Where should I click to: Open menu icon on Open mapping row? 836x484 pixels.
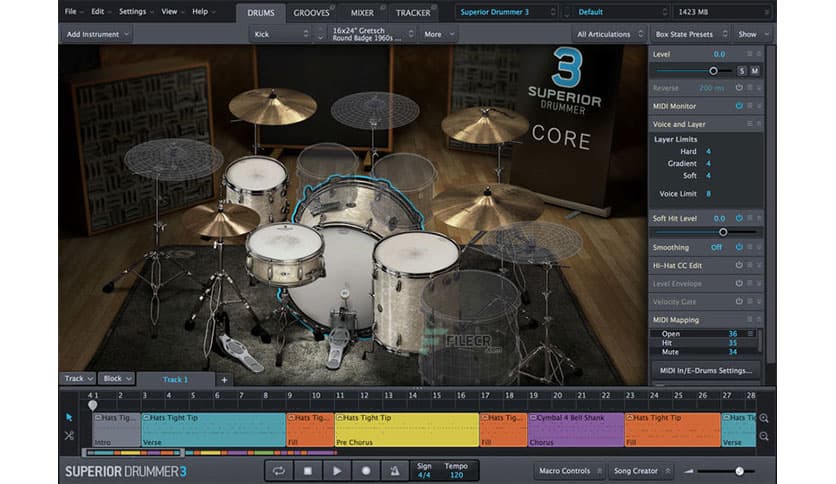point(750,334)
